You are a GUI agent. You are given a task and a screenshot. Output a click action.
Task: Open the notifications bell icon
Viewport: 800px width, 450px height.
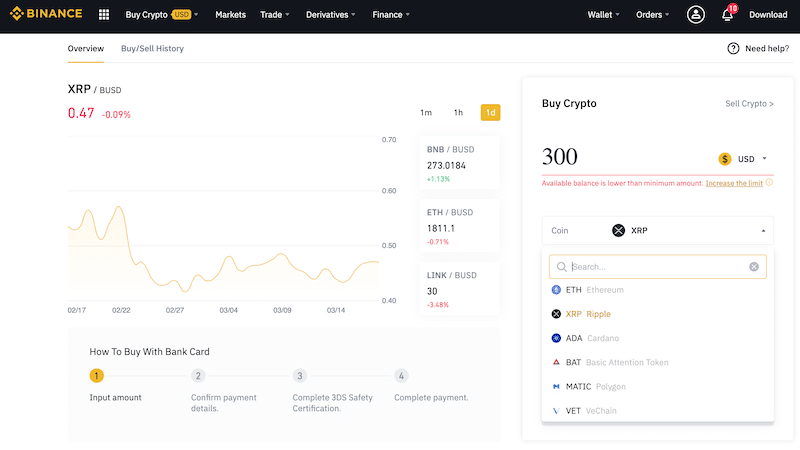point(727,15)
